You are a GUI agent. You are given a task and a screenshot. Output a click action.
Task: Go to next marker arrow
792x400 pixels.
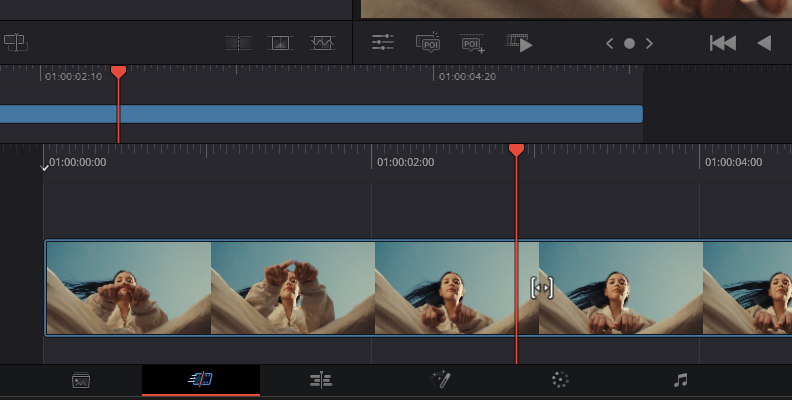[x=649, y=44]
